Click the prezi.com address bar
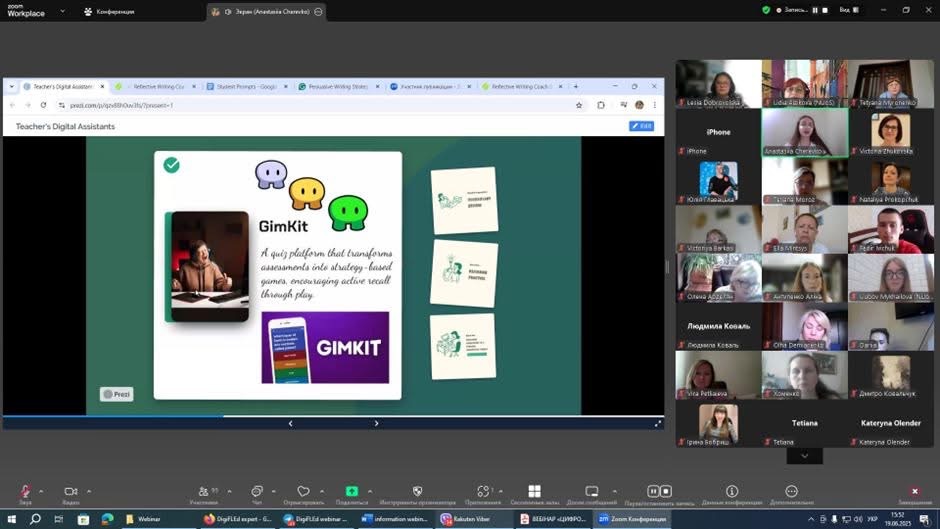940x529 pixels. click(x=318, y=105)
